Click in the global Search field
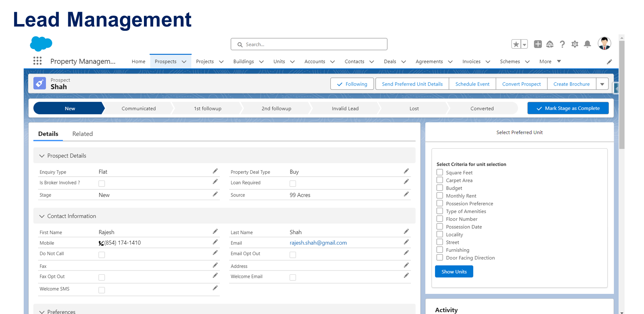This screenshot has width=644, height=314. click(x=309, y=44)
